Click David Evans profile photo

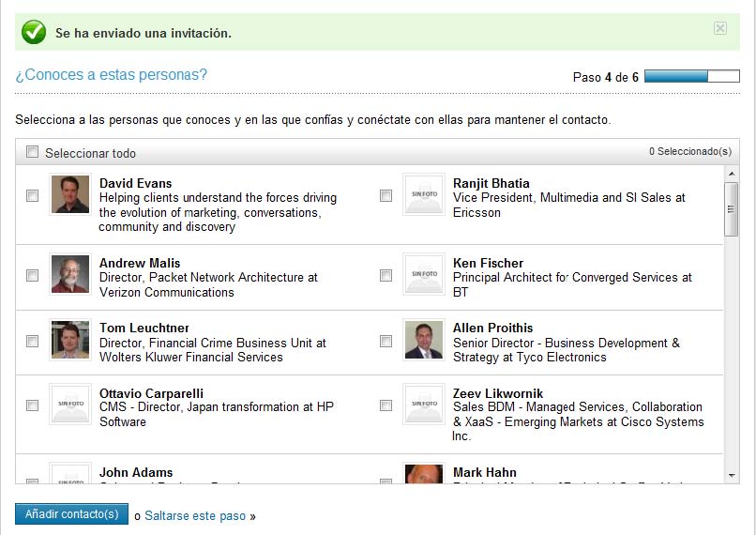point(70,194)
